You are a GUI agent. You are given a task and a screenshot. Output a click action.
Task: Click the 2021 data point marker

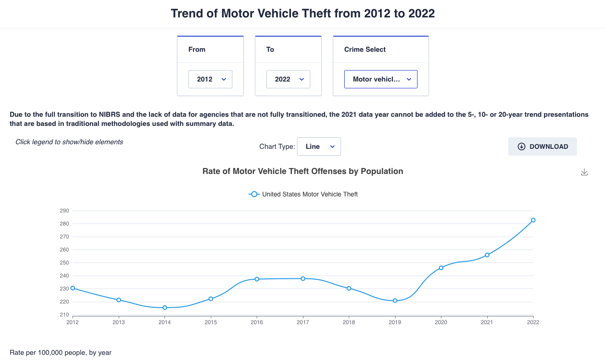(487, 255)
